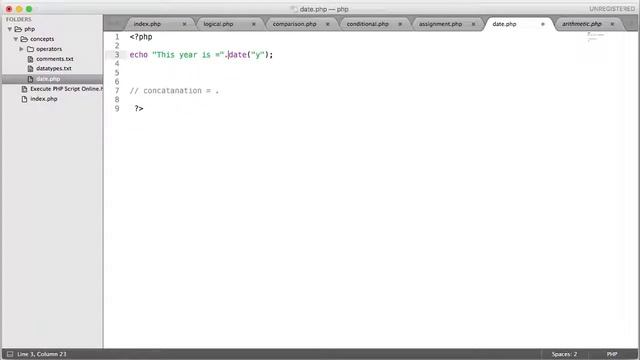Close the assignment.php tab
Viewport: 640px width, 360px height.
(473, 24)
